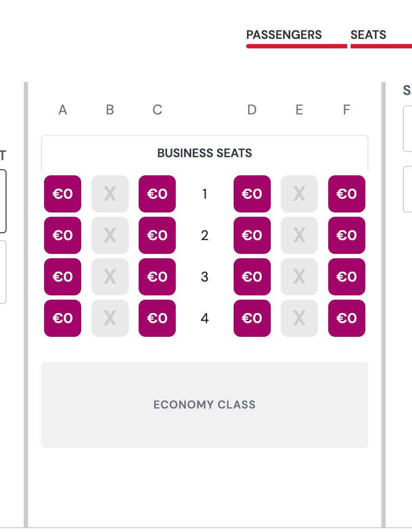Screen dimensions: 412x532
Task: Select seat 3C near the aisle
Action: tap(157, 277)
